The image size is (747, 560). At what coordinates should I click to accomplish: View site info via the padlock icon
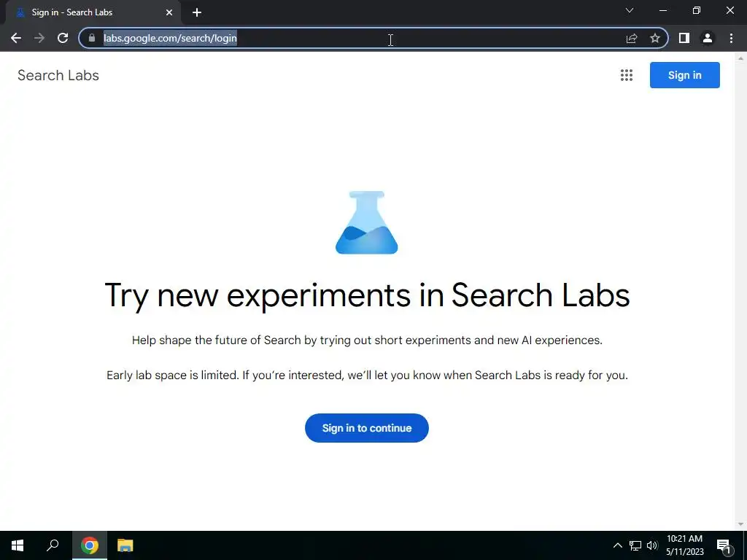coord(92,38)
